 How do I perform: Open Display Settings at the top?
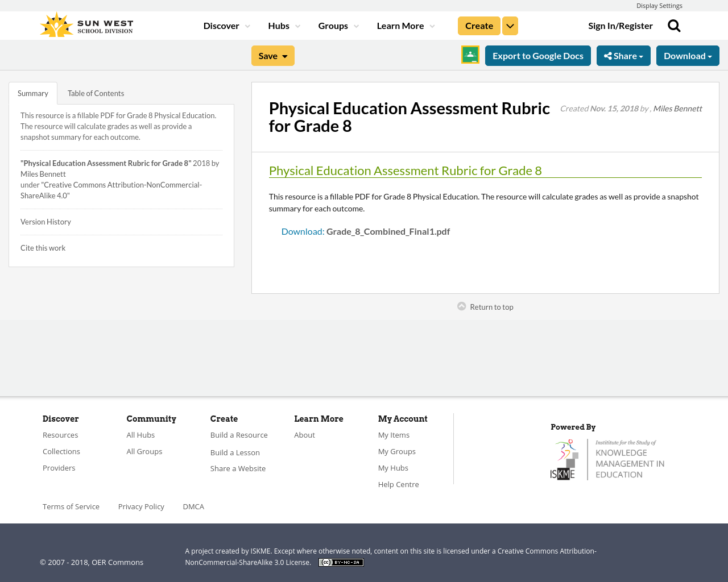(x=659, y=5)
